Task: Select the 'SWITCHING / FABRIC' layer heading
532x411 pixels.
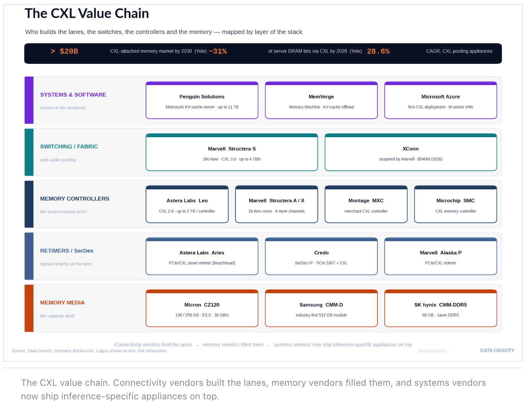Action: tap(69, 146)
